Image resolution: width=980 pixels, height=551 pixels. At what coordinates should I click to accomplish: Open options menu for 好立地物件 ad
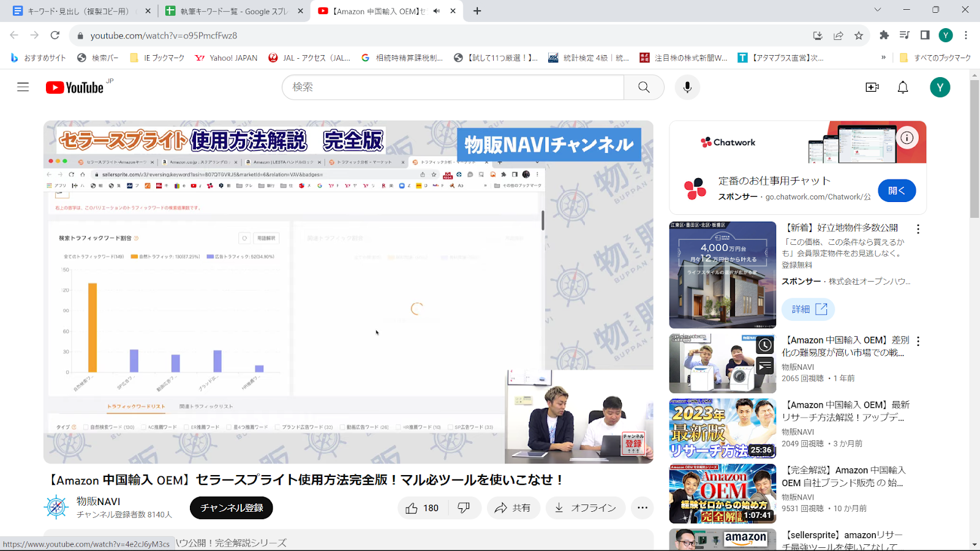(x=918, y=229)
